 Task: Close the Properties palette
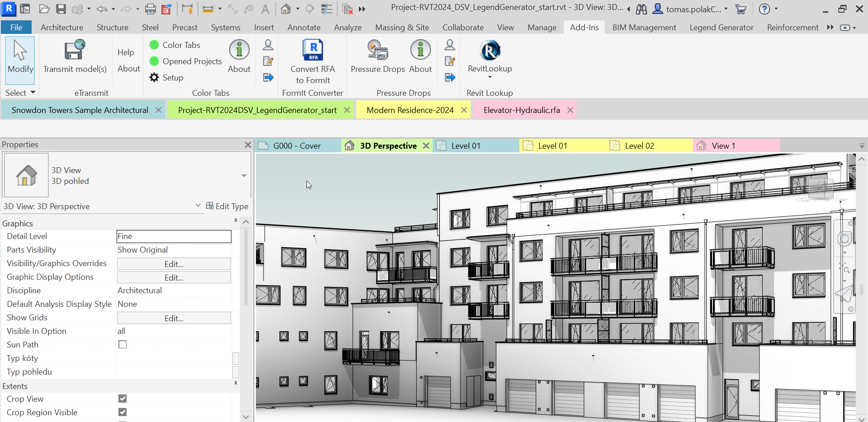click(248, 145)
